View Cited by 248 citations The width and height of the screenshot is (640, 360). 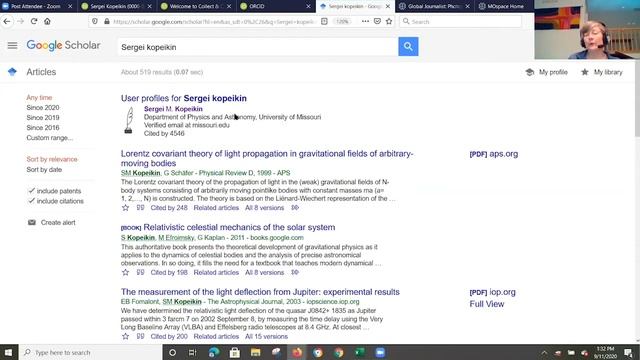(x=169, y=208)
